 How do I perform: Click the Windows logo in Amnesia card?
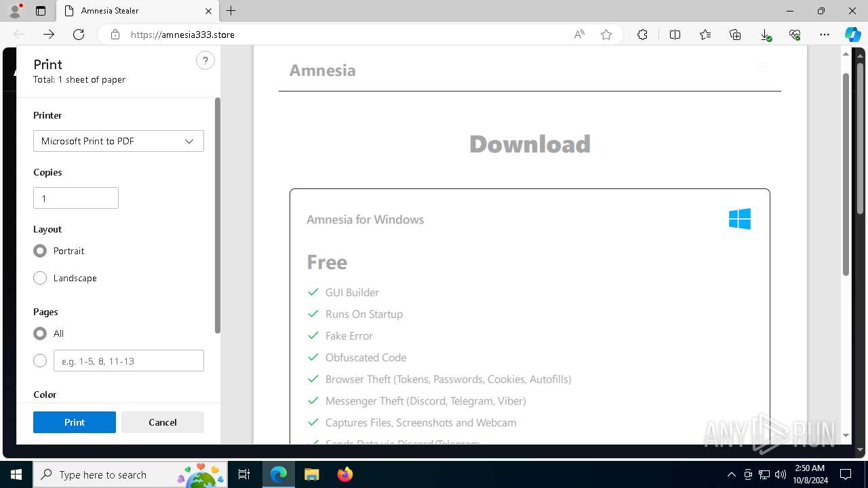(740, 219)
